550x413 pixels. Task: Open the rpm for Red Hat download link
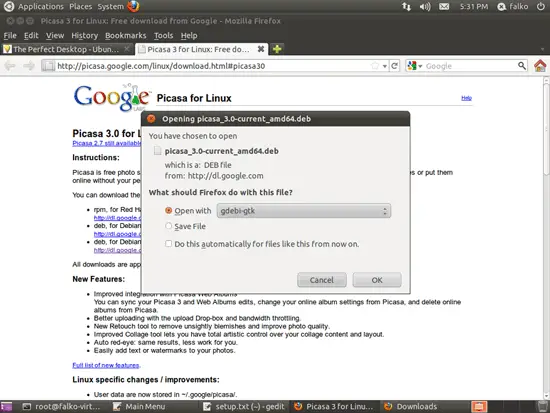click(x=117, y=218)
